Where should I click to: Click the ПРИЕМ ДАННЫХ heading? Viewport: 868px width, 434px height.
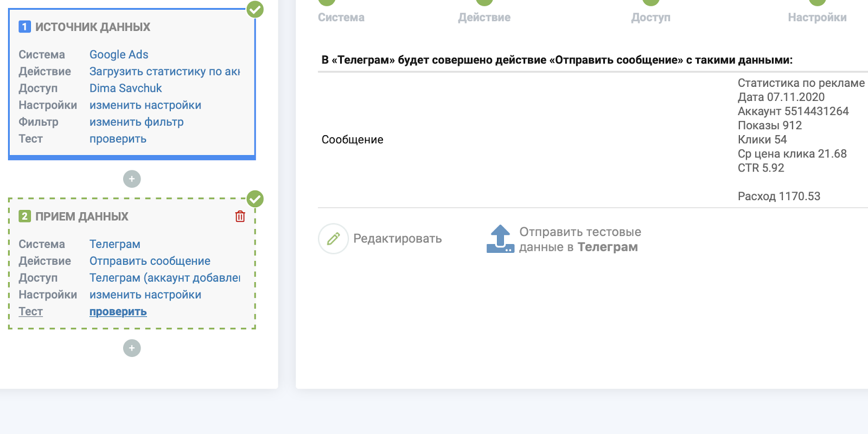click(82, 216)
